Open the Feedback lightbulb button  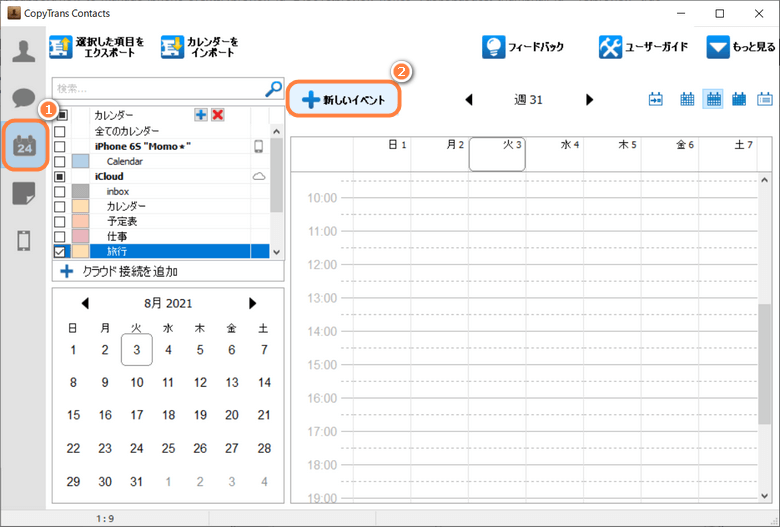[523, 47]
